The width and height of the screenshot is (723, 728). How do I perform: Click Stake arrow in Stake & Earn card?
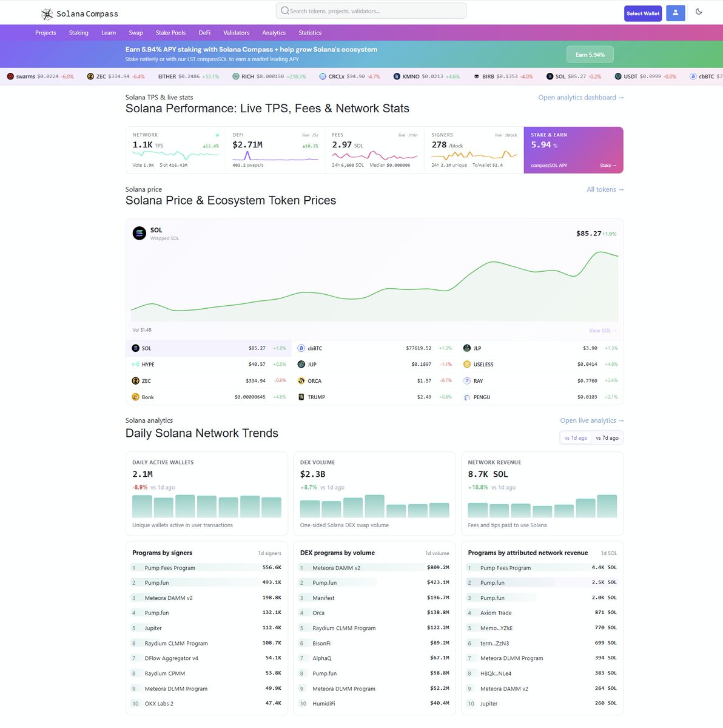click(x=608, y=166)
